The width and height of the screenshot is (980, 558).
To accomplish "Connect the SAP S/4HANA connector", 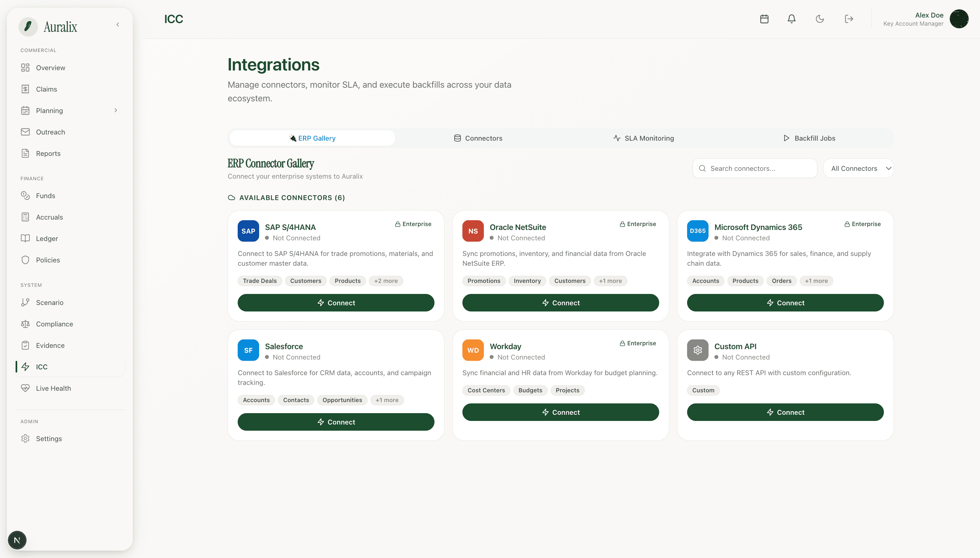I will [x=336, y=302].
